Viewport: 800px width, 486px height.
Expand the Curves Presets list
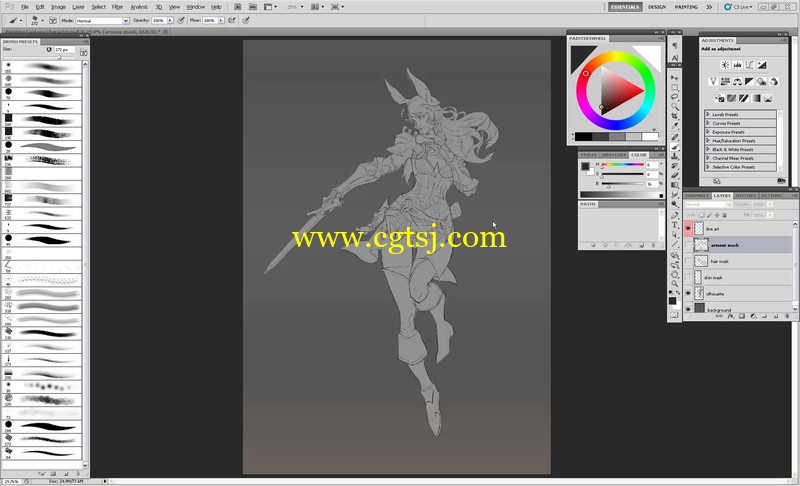[708, 123]
